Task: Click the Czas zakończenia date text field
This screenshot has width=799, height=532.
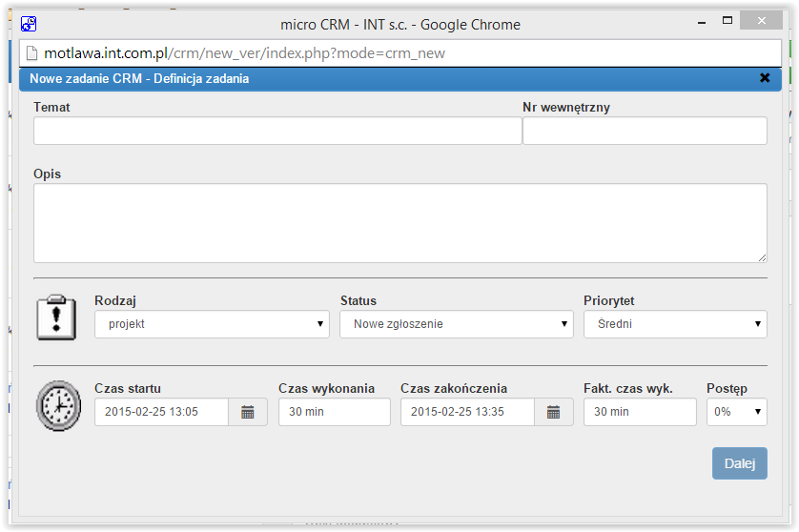Action: click(467, 412)
